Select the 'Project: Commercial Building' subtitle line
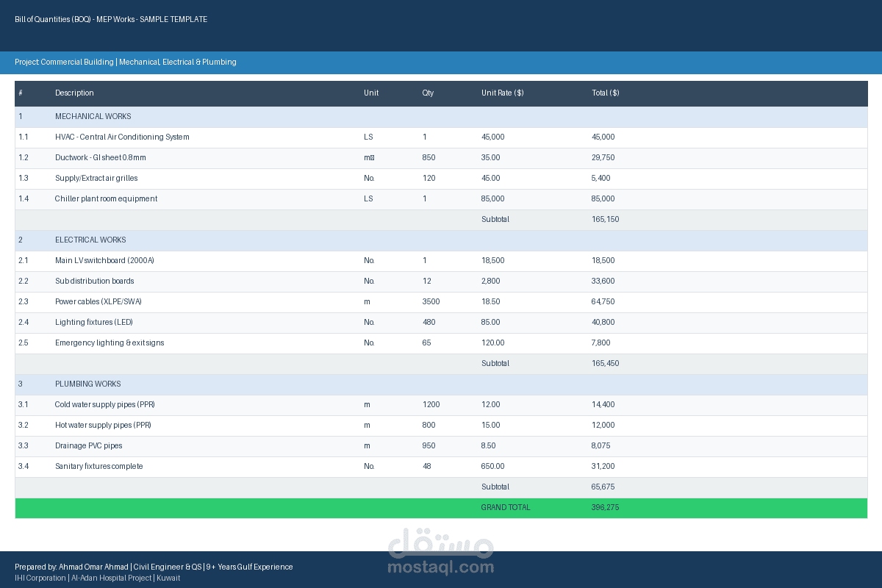The width and height of the screenshot is (882, 588). click(x=126, y=62)
